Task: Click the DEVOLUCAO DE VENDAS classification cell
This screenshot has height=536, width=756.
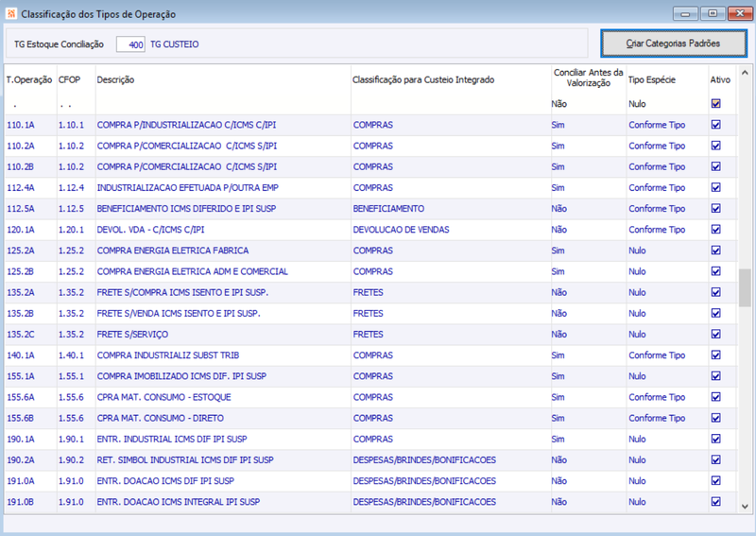Action: [401, 230]
